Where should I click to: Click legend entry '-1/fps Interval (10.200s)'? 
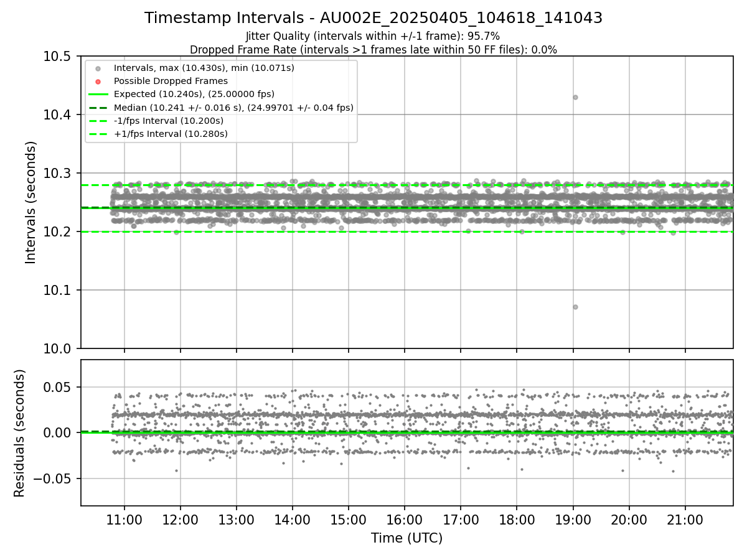(169, 121)
